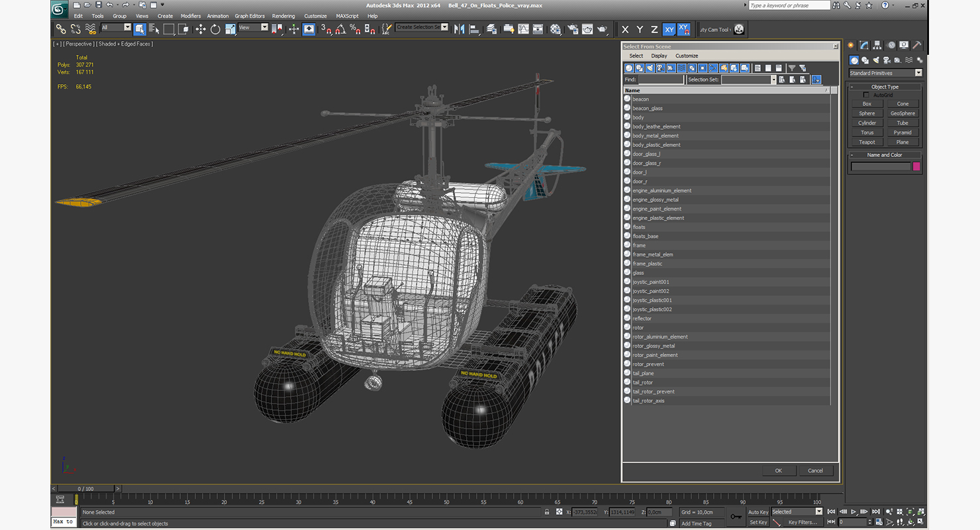
Task: Toggle the Auto Key mode
Action: click(x=758, y=512)
